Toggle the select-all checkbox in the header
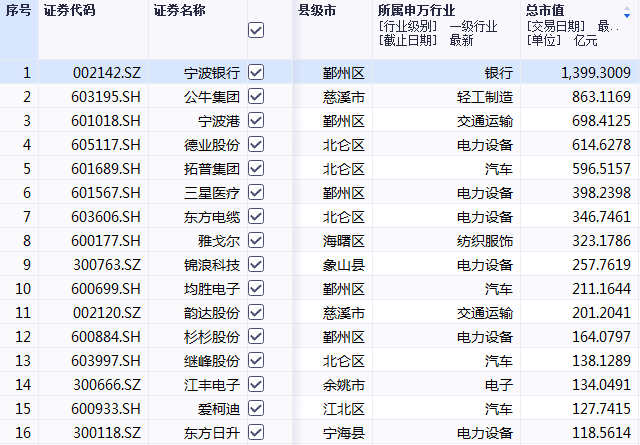Image resolution: width=640 pixels, height=445 pixels. (256, 31)
